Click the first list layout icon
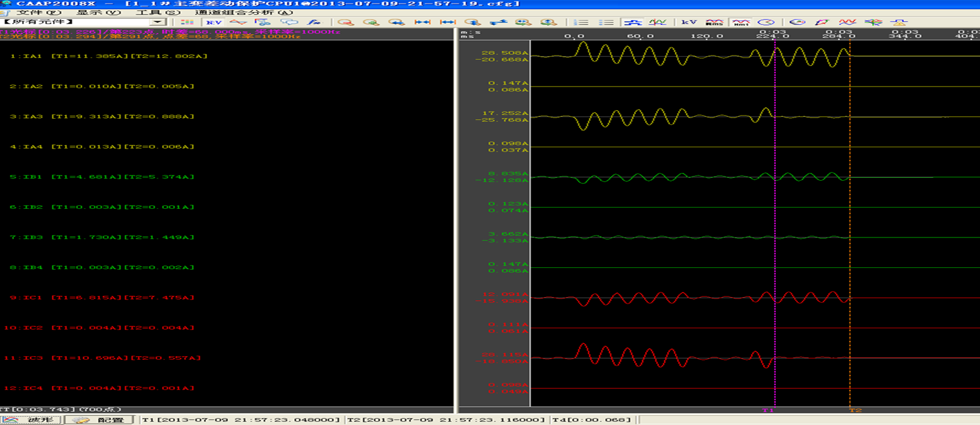Image resolution: width=980 pixels, height=425 pixels. pyautogui.click(x=580, y=22)
